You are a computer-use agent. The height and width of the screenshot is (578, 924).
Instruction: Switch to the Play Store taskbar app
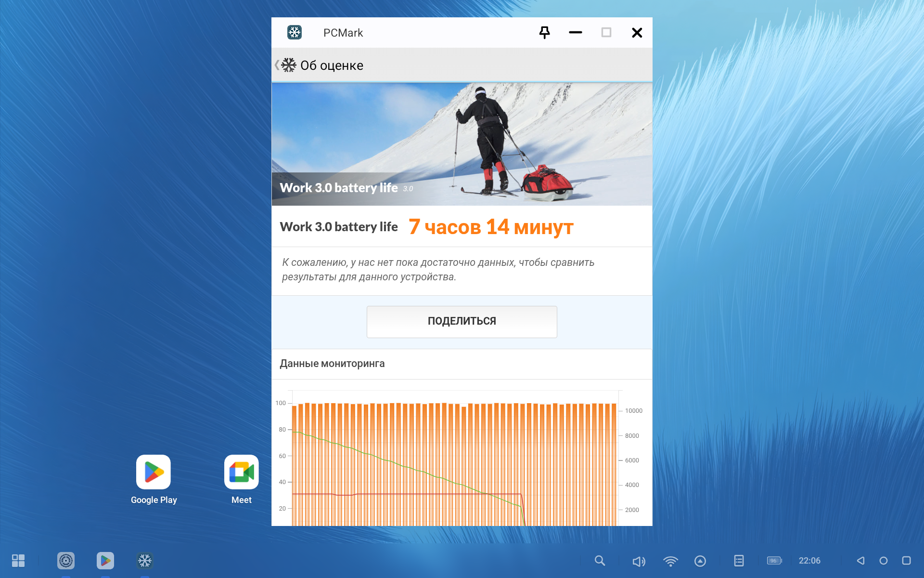pyautogui.click(x=105, y=561)
